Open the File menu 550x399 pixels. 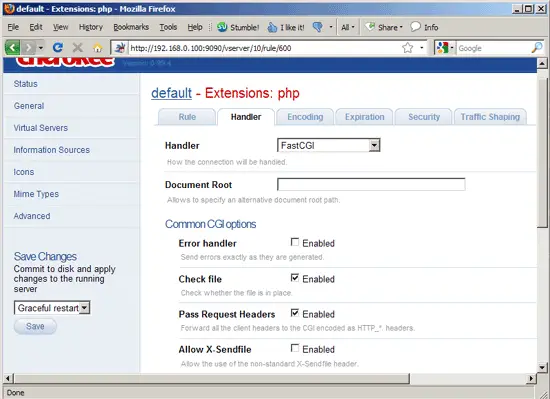click(x=13, y=27)
